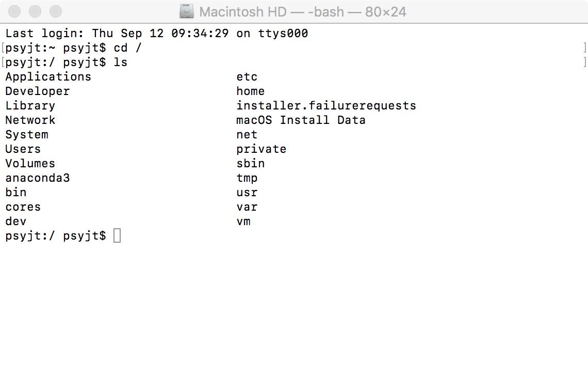Click "installer.failurerequests" in the output
This screenshot has width=588, height=378.
pyautogui.click(x=326, y=106)
